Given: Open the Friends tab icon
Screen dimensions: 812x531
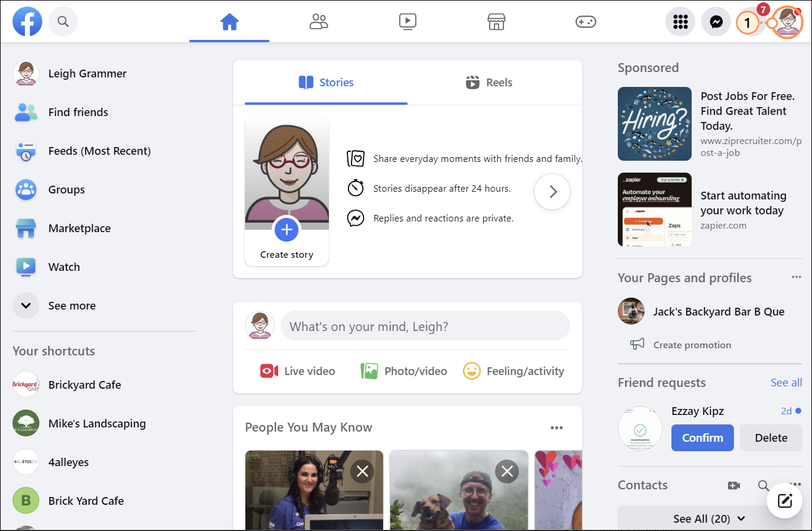Looking at the screenshot, I should [x=319, y=22].
